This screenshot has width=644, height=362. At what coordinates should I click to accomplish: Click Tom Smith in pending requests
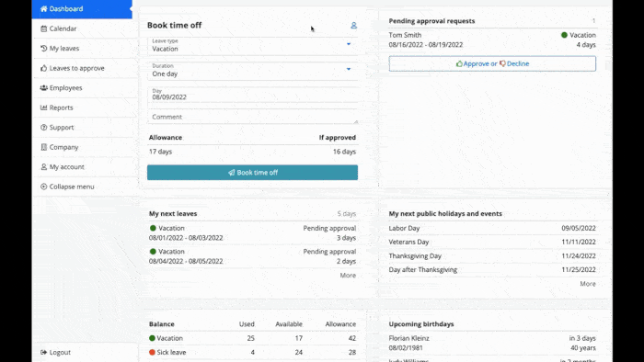click(x=405, y=35)
